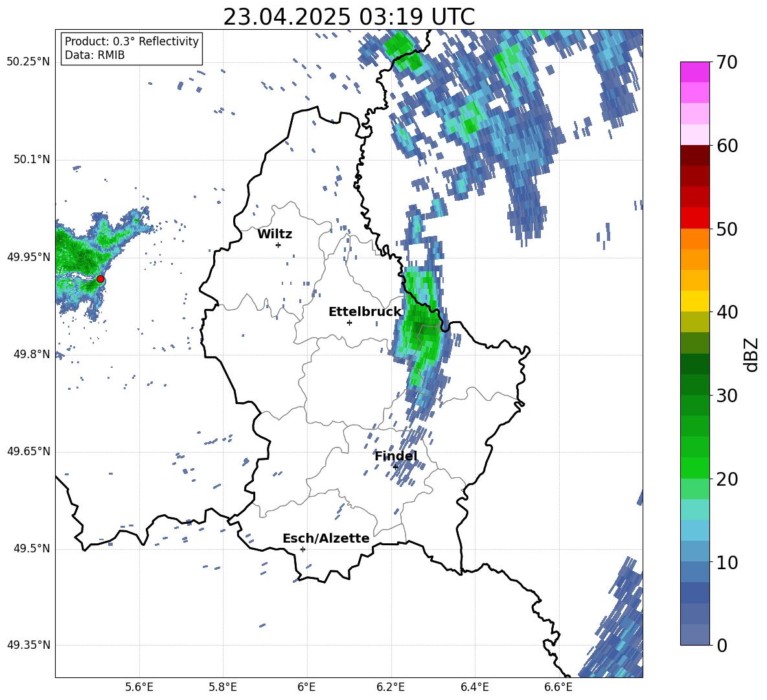Click the 20 colorbar tick label

pyautogui.click(x=727, y=479)
